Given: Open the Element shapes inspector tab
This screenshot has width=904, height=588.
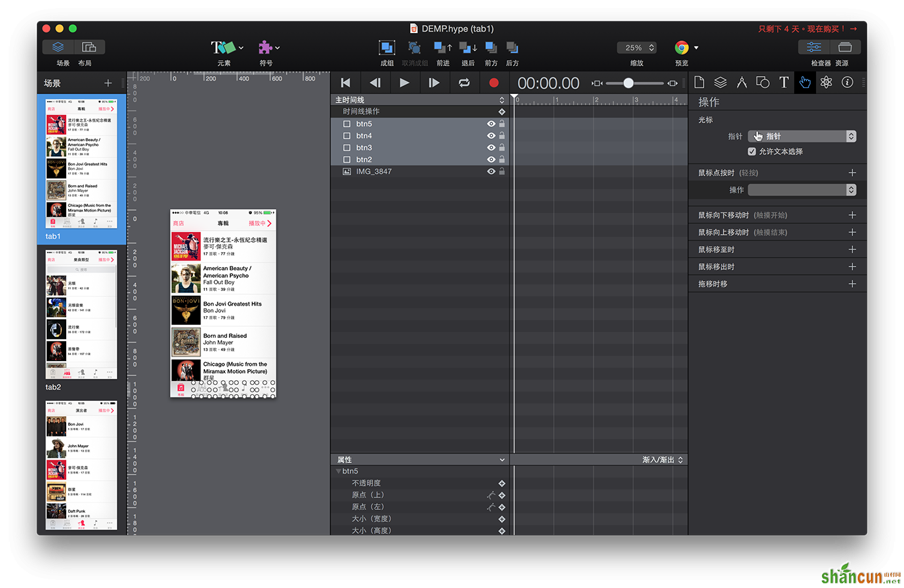Looking at the screenshot, I should [762, 82].
